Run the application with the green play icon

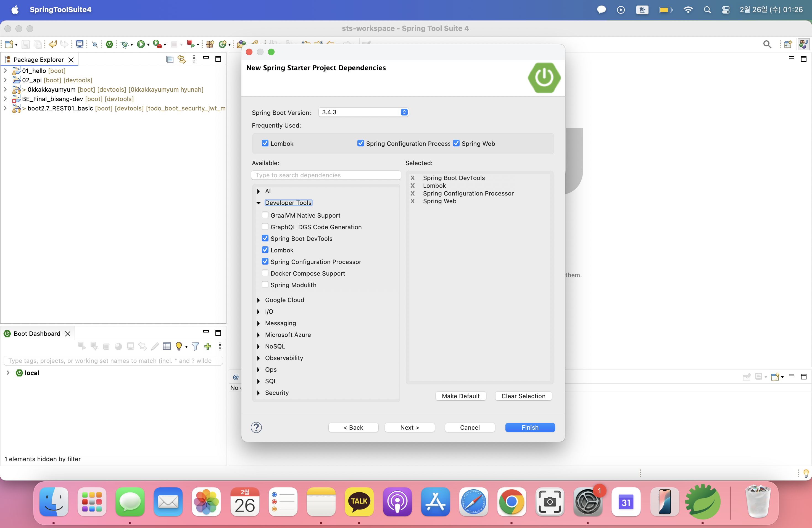point(141,44)
